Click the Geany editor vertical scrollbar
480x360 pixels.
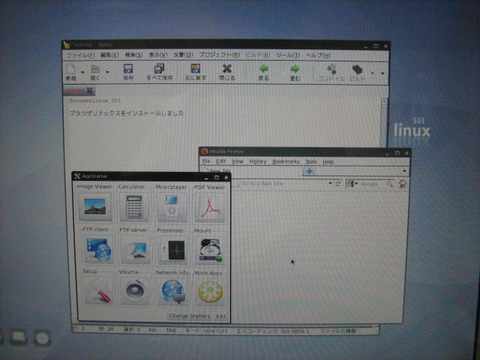(384, 122)
